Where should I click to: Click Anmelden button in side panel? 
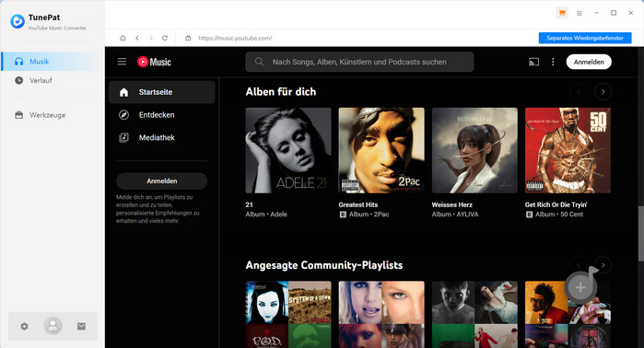tap(162, 181)
